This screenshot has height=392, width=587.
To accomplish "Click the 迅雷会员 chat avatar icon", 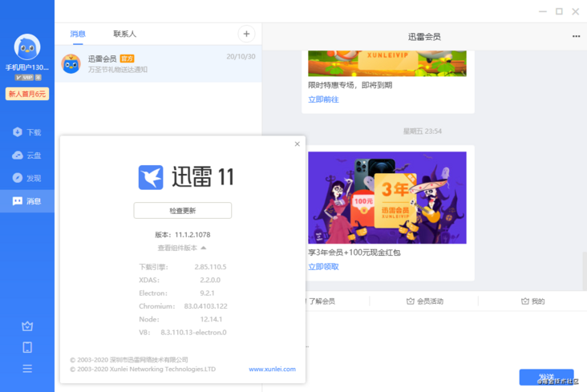I will click(71, 63).
